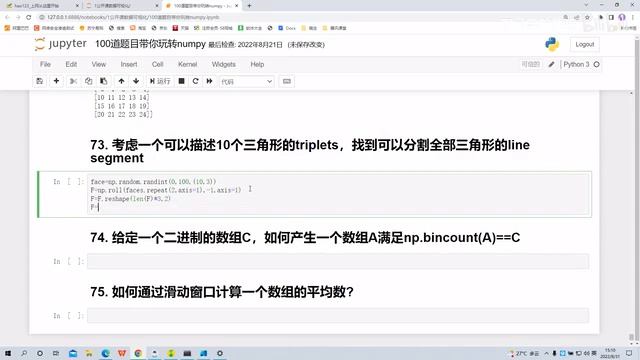Viewport: 640px width, 360px height.
Task: Focus the empty code cell under question 75
Action: pos(338,316)
